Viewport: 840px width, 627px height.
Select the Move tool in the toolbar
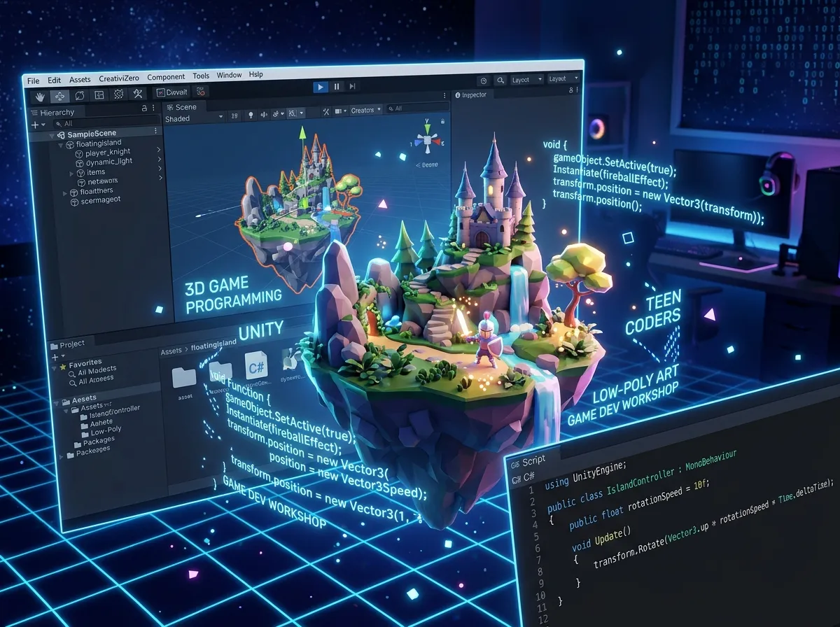point(59,96)
